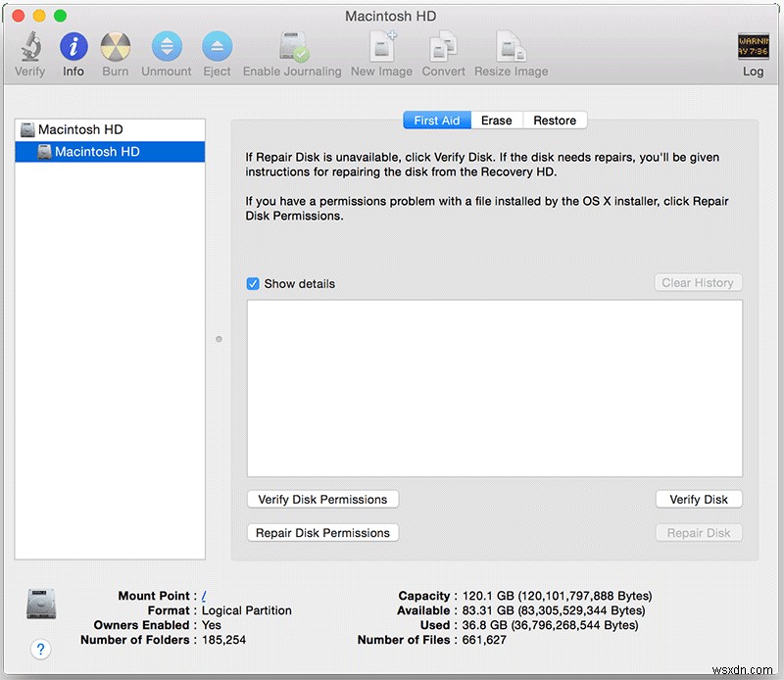The width and height of the screenshot is (784, 680).
Task: Open the help question mark button
Action: coord(40,649)
